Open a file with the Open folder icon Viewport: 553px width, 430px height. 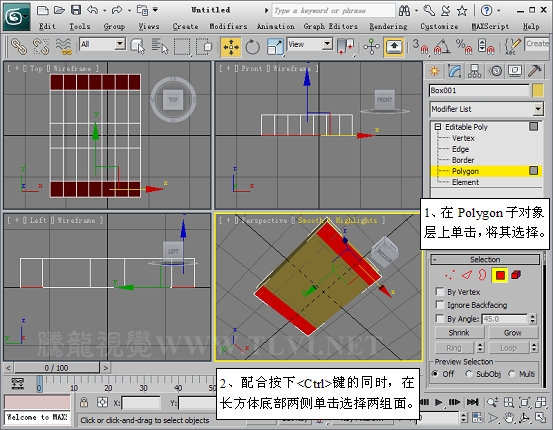click(59, 10)
